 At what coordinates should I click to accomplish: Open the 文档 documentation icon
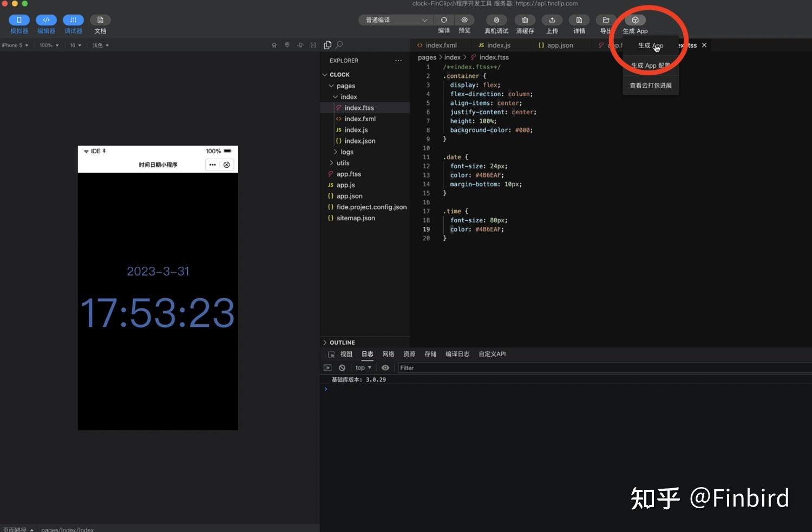coord(100,20)
